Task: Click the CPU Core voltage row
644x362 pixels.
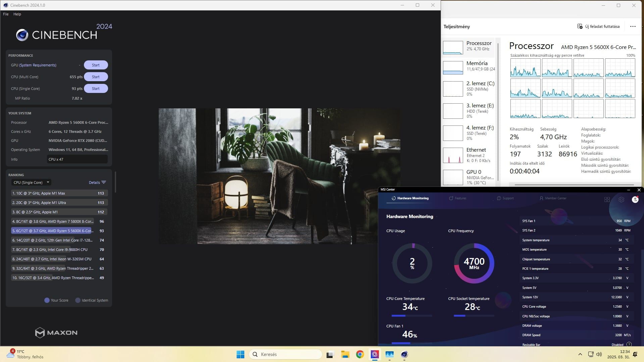Action: [x=577, y=307]
